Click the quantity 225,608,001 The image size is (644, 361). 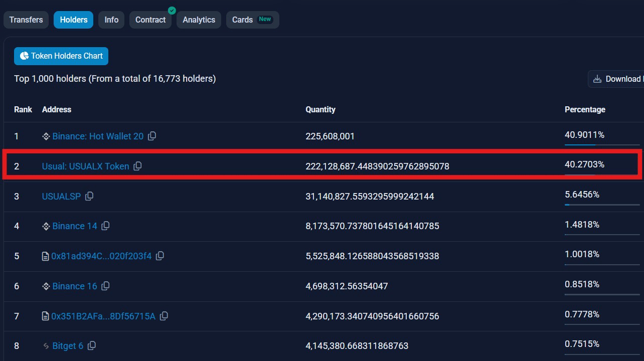[330, 136]
